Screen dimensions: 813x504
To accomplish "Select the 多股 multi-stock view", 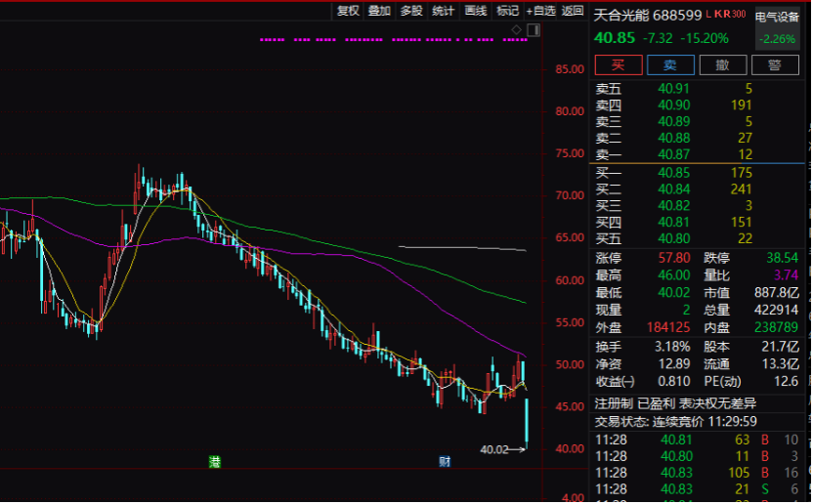I will 411,11.
